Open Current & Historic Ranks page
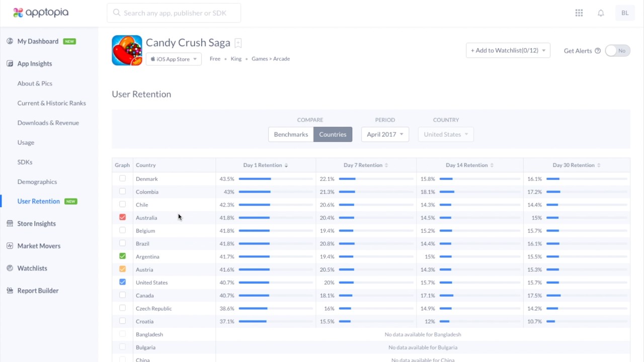 [51, 103]
